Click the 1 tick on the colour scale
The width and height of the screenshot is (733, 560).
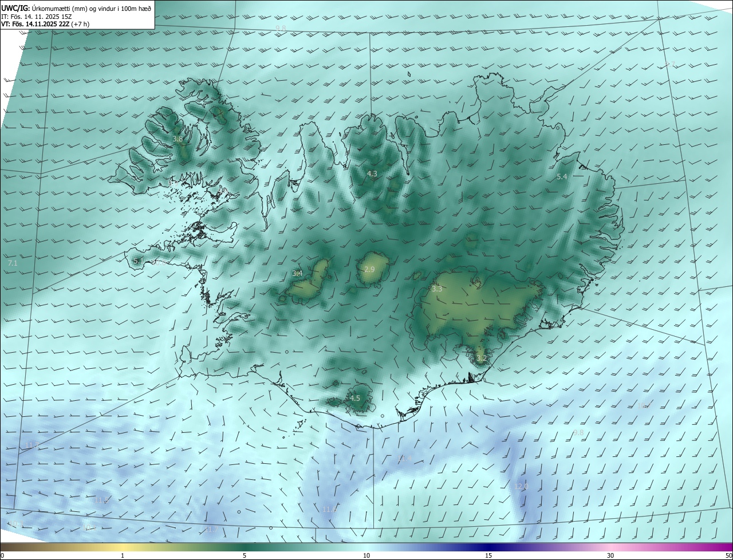(123, 555)
